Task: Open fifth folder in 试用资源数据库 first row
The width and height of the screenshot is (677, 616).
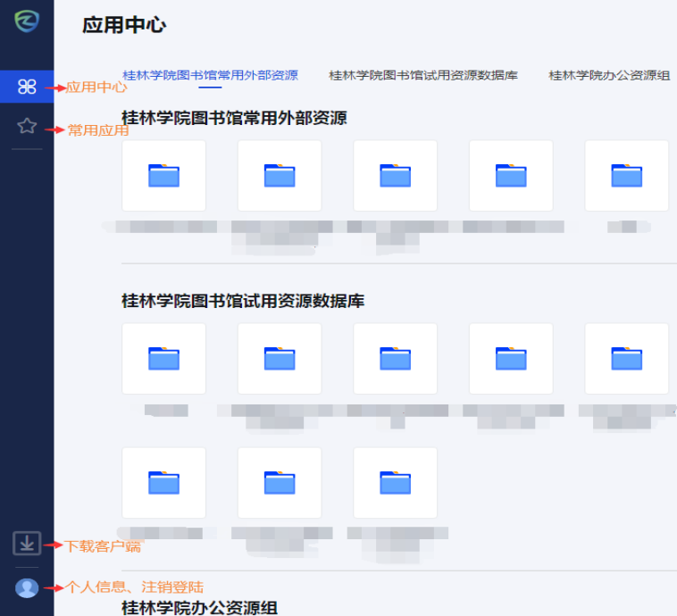Action: coord(626,359)
